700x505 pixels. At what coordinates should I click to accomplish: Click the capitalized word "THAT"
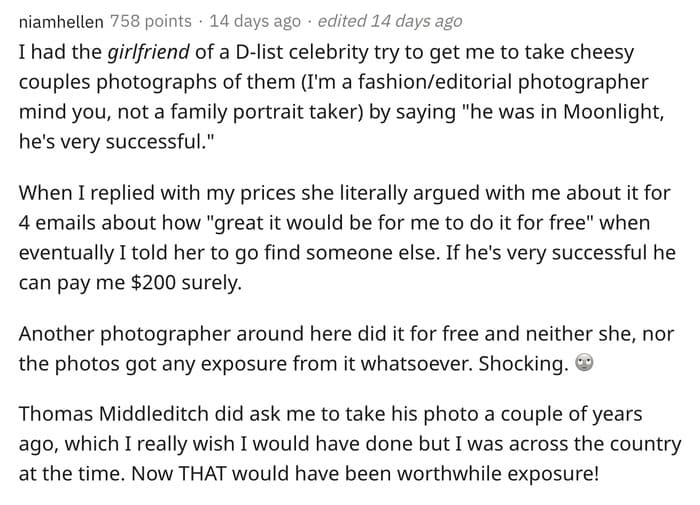202,474
